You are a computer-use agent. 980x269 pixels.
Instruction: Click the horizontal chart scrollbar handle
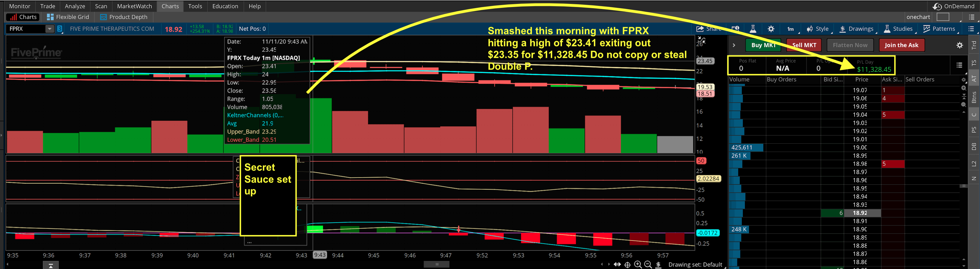pyautogui.click(x=436, y=264)
